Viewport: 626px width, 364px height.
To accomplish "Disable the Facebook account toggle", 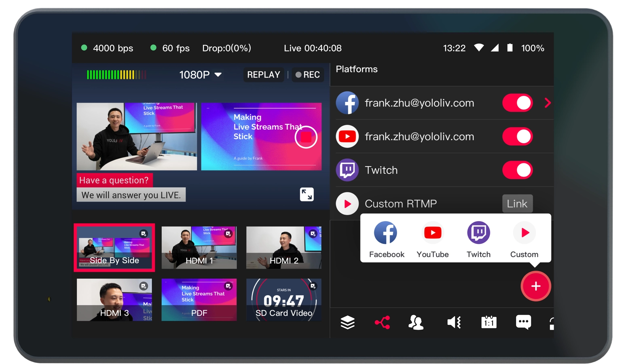I will 517,103.
